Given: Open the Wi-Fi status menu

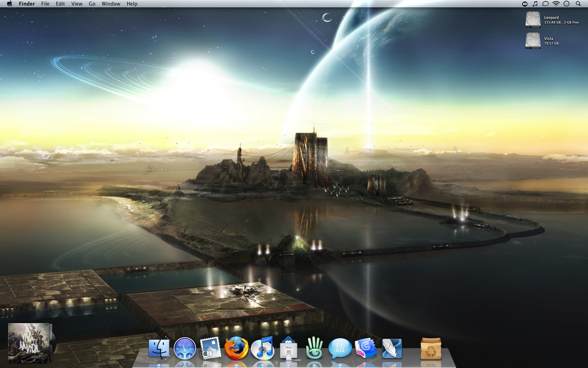Looking at the screenshot, I should pyautogui.click(x=556, y=4).
